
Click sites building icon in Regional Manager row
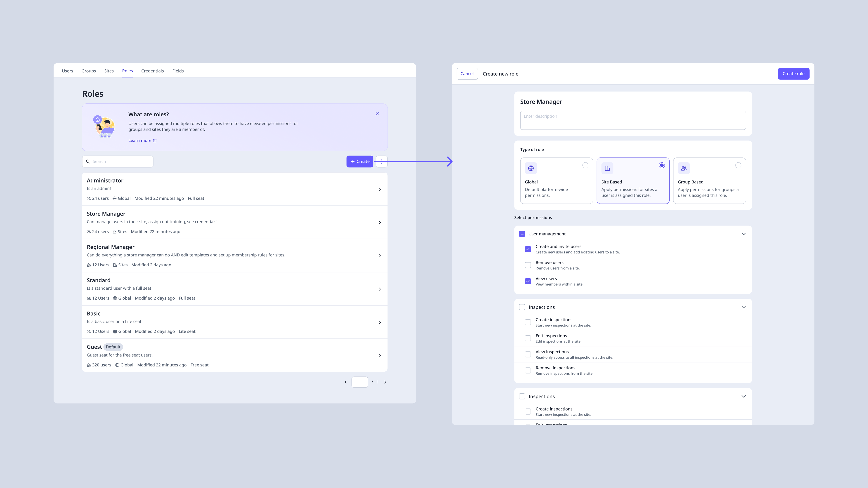click(115, 265)
